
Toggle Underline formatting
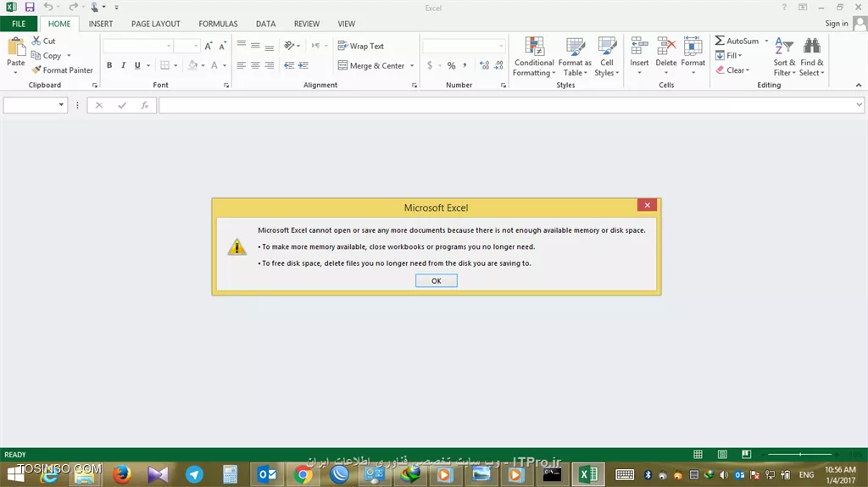(x=137, y=65)
